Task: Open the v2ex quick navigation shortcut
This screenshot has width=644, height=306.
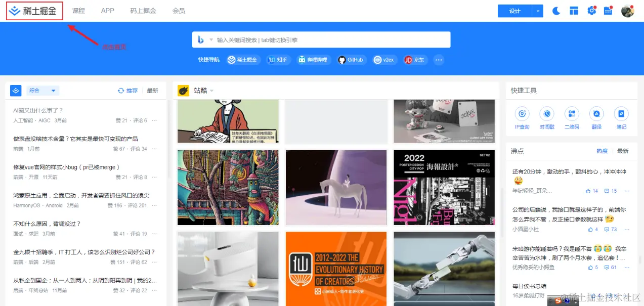Action: (x=384, y=60)
